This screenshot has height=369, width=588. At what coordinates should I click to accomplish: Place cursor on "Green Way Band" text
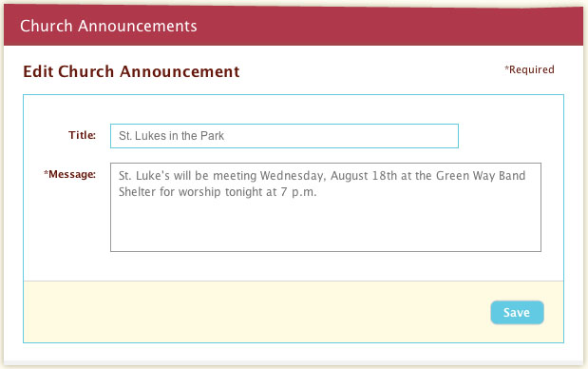(481, 176)
